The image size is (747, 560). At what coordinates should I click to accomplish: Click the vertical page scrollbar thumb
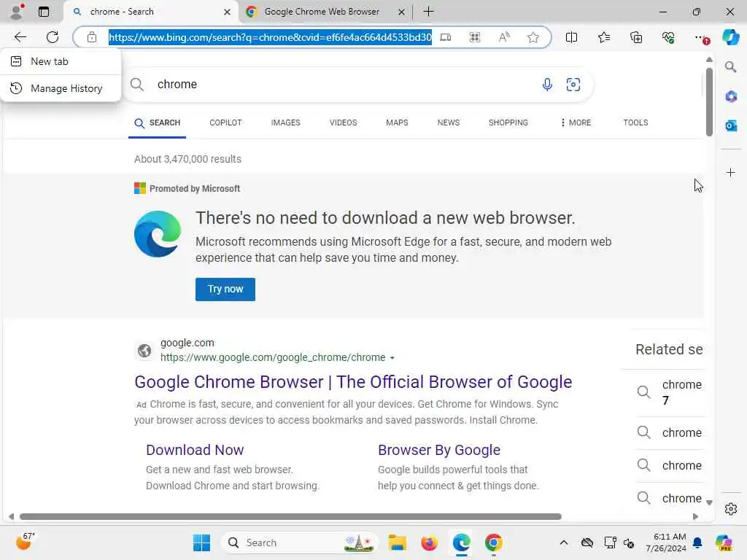pos(709,101)
